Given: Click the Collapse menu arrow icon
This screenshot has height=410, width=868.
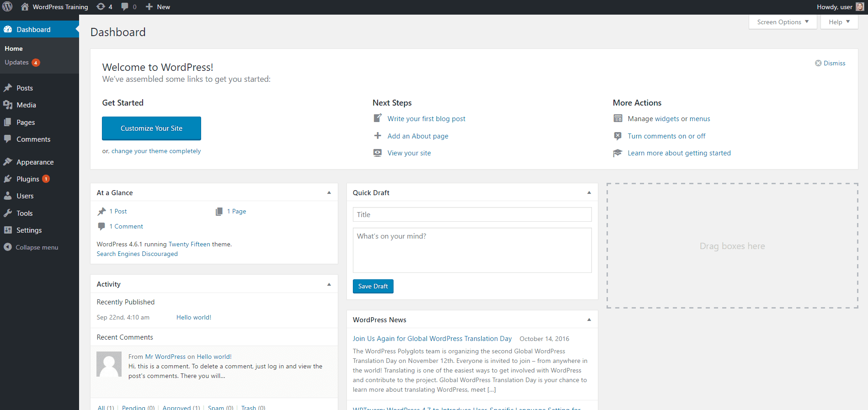Looking at the screenshot, I should [8, 247].
